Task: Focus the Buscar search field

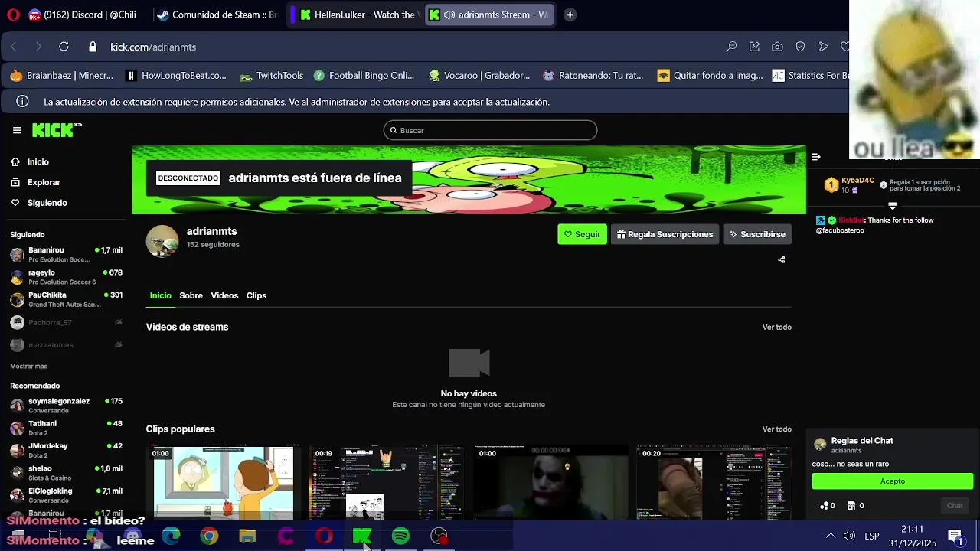Action: pos(490,130)
